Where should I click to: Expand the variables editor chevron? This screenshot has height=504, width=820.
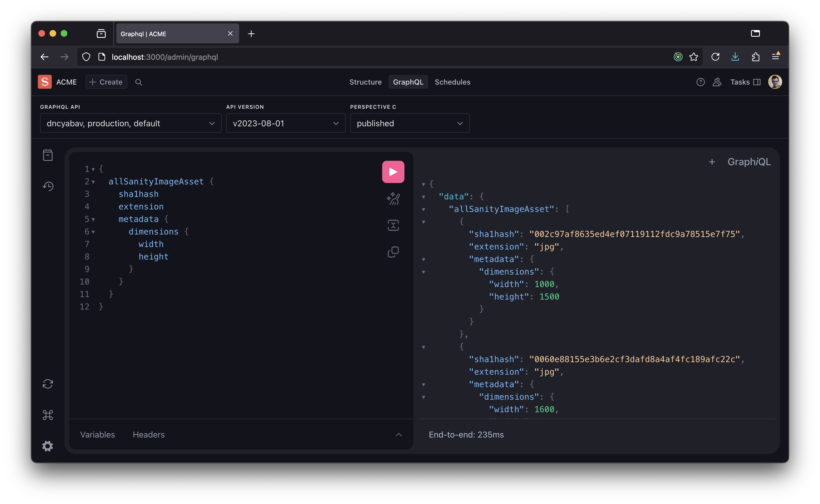coord(399,435)
